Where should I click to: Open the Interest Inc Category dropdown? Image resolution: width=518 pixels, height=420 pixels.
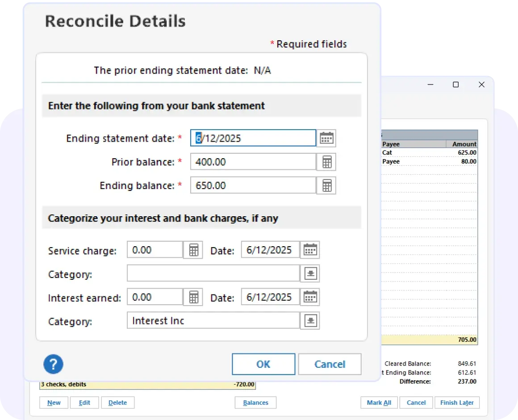(310, 320)
